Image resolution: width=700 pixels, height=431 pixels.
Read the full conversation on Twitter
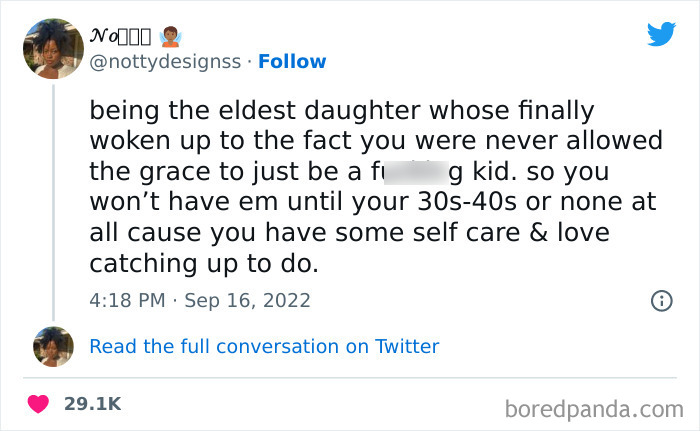click(x=264, y=346)
